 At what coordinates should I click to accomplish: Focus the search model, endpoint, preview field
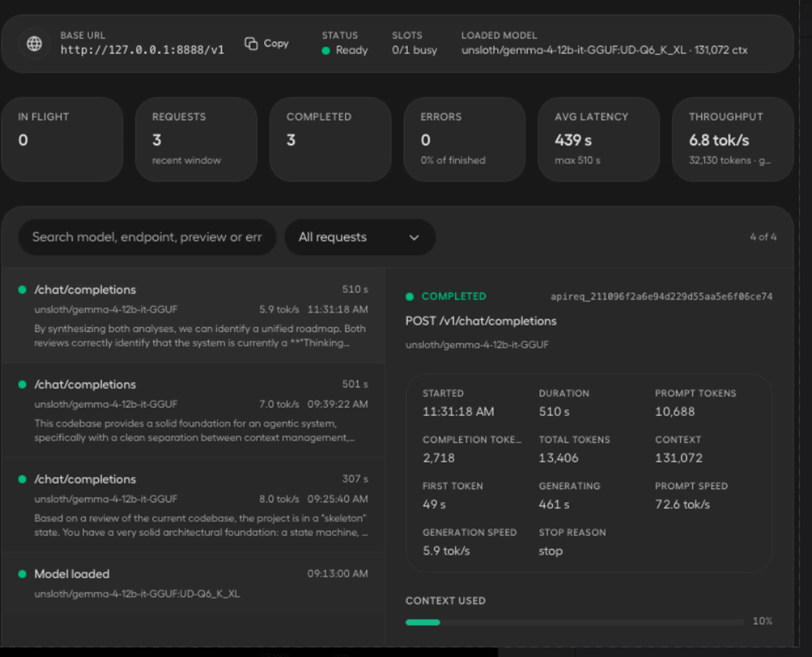coord(147,237)
